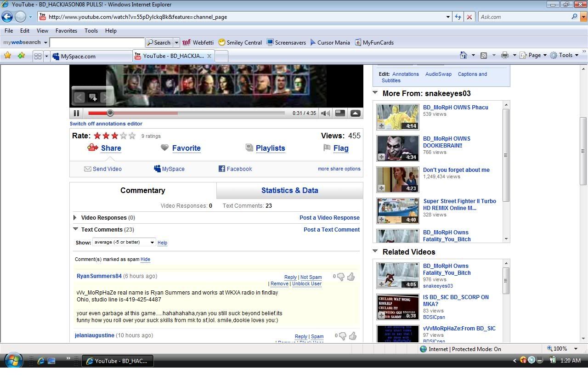Click the Ask.com search box

click(524, 17)
